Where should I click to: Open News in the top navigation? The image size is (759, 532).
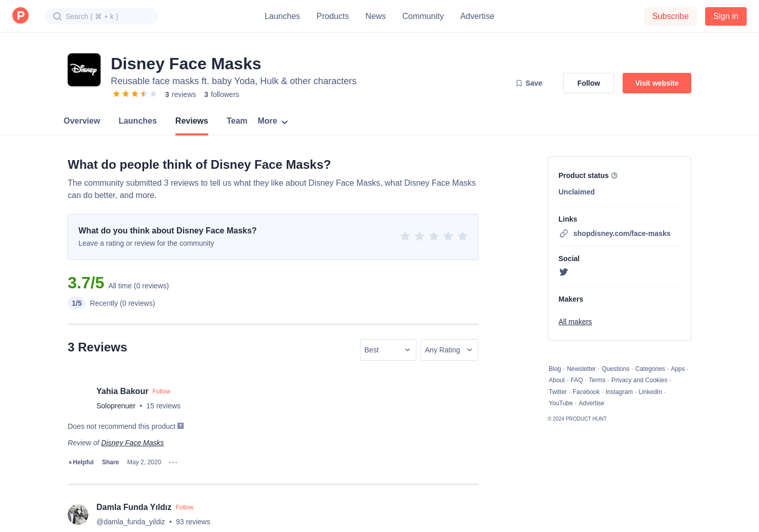pyautogui.click(x=375, y=16)
